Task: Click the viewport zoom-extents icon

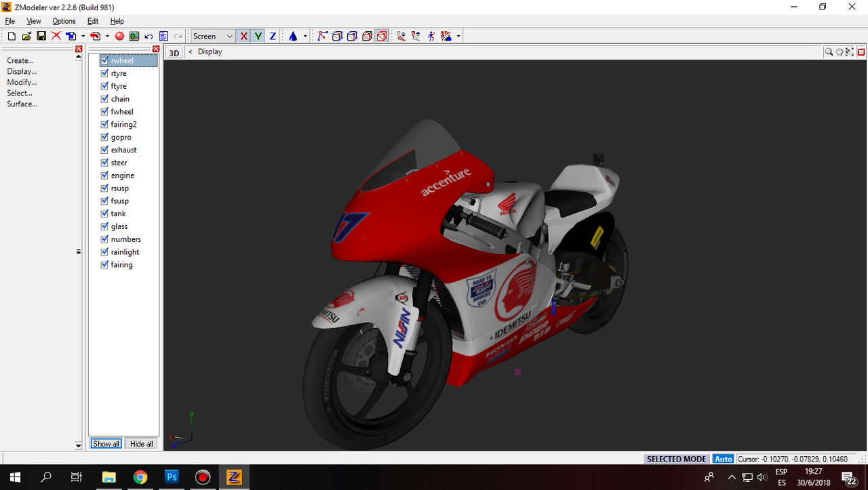Action: [849, 52]
